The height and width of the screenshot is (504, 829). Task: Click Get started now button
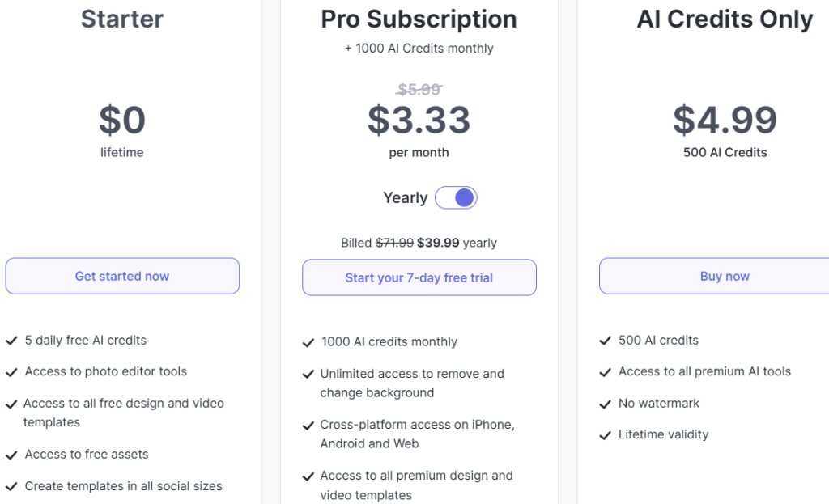(x=122, y=276)
